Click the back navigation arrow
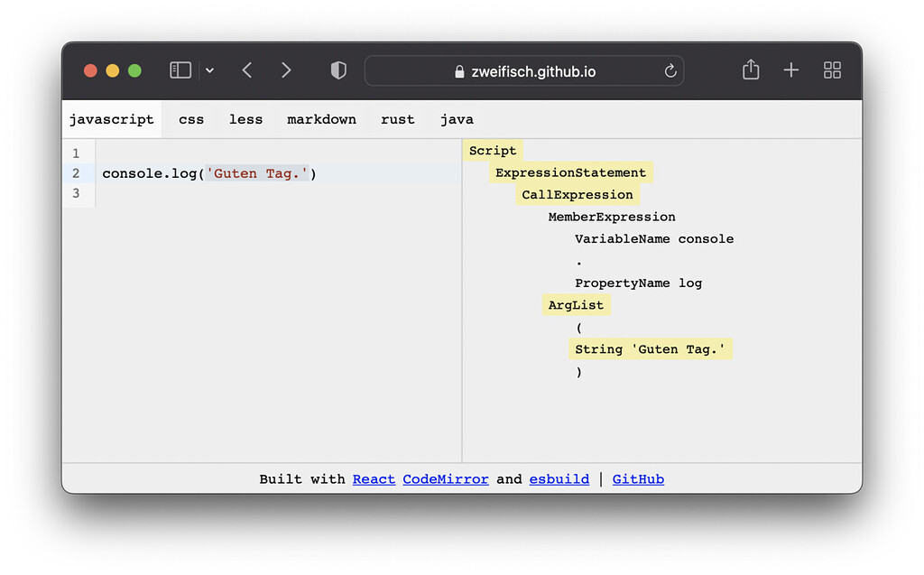The image size is (924, 575). click(246, 70)
